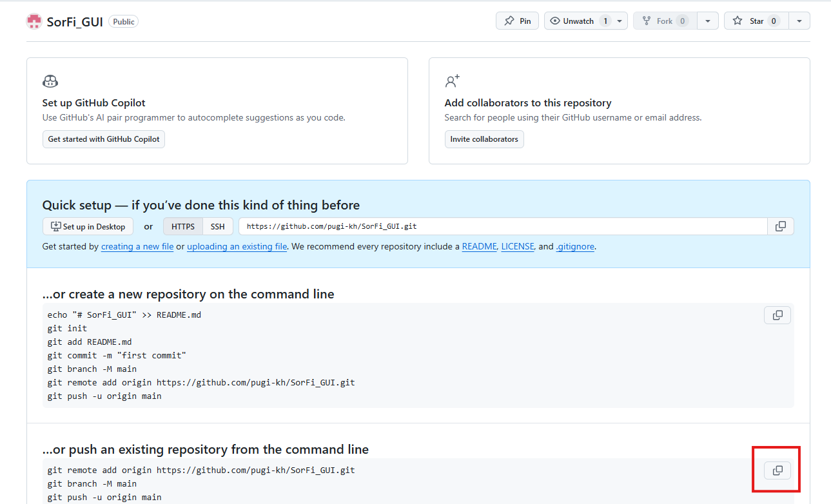The image size is (831, 504).
Task: Open the .gitignore link
Action: point(575,246)
